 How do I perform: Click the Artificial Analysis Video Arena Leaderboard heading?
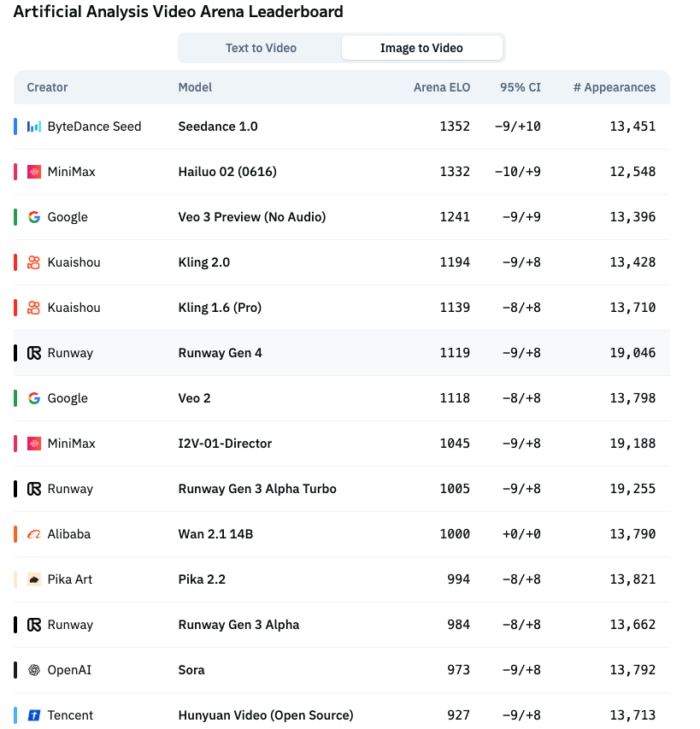(178, 12)
